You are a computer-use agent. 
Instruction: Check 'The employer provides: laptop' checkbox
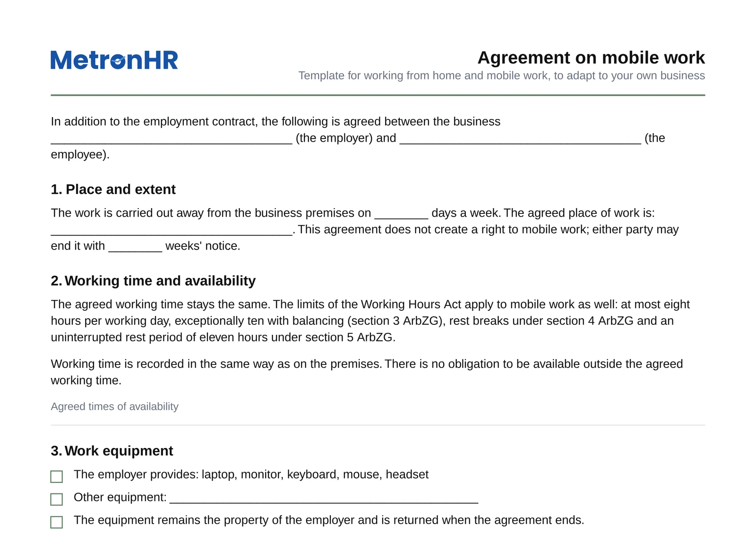click(57, 476)
